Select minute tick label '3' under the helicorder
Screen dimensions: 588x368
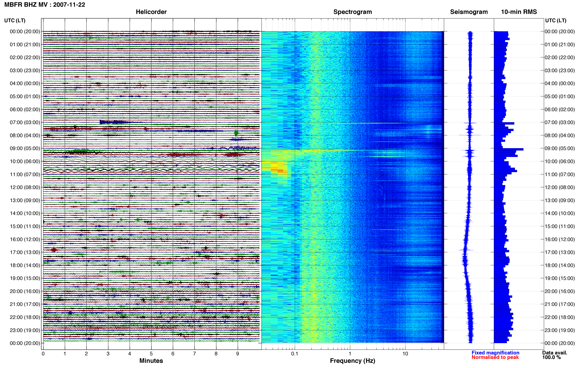[x=108, y=354]
